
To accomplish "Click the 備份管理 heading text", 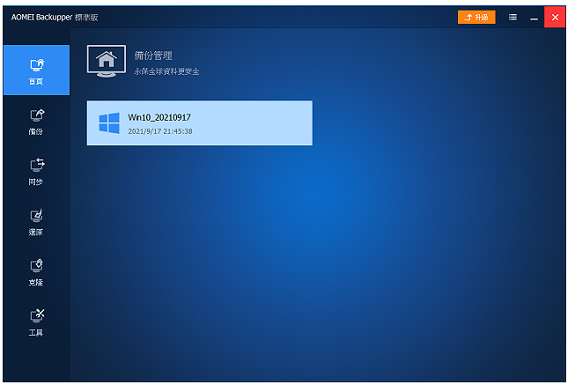I will point(153,55).
